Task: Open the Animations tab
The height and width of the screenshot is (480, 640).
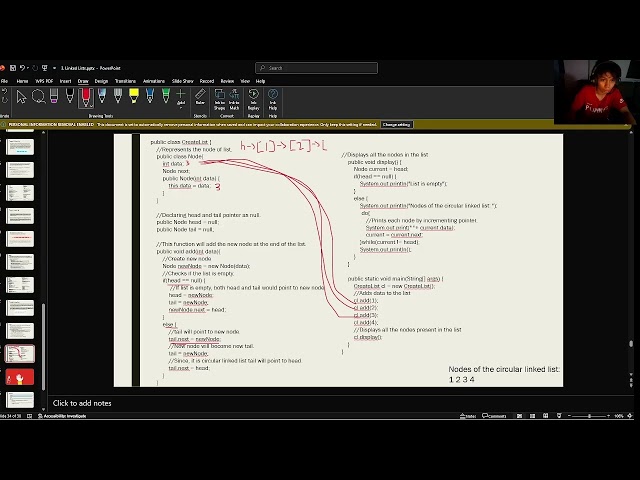Action: coord(154,81)
